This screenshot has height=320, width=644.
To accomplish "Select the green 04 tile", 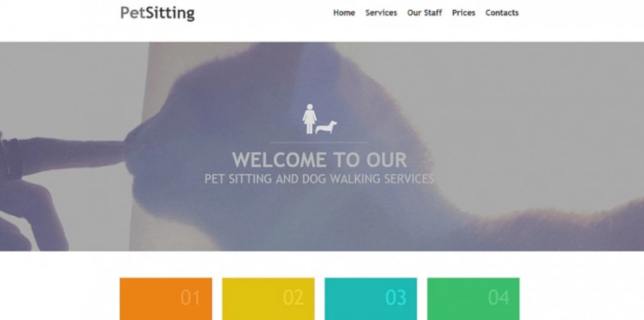I will coord(473,299).
